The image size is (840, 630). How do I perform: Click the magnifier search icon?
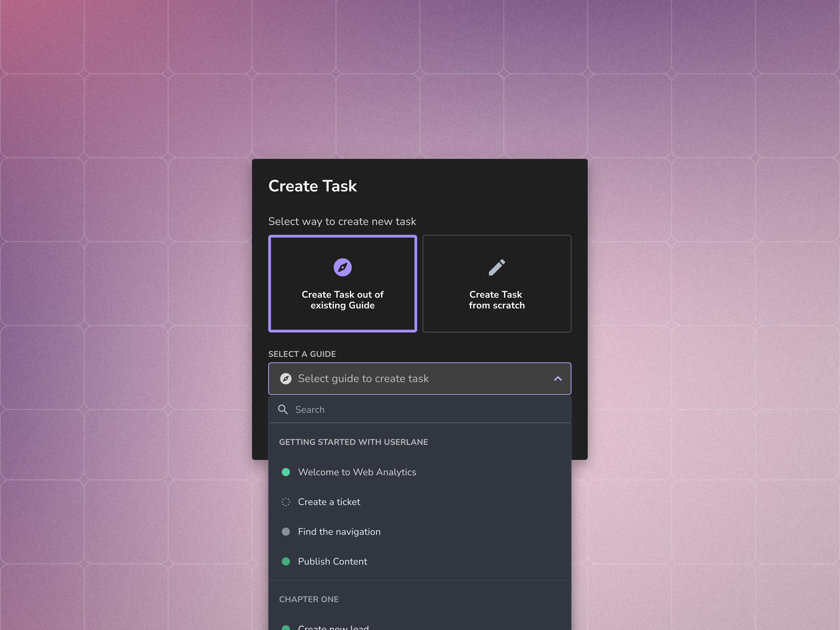[283, 409]
